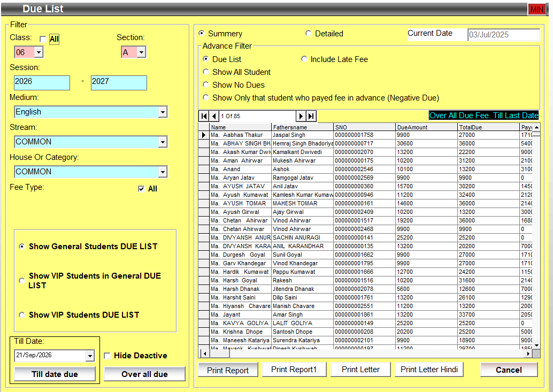Open the Till Date picker dropdown

[x=90, y=356]
